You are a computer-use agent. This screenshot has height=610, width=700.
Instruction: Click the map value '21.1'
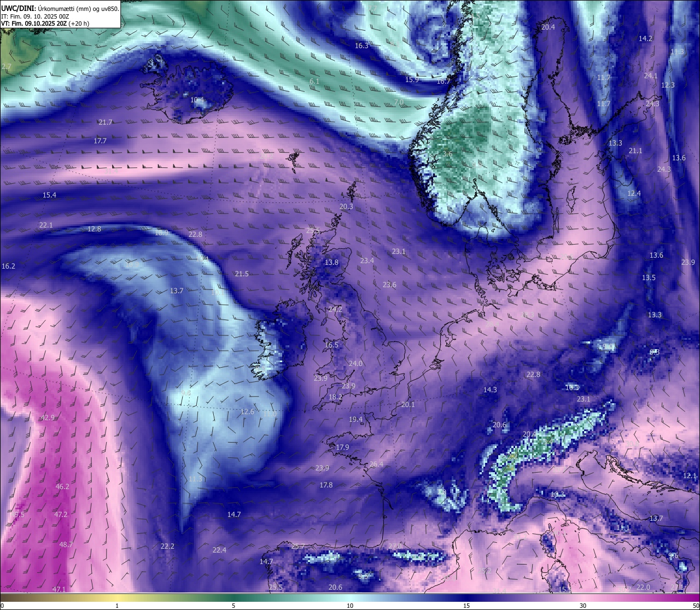pyautogui.click(x=635, y=150)
